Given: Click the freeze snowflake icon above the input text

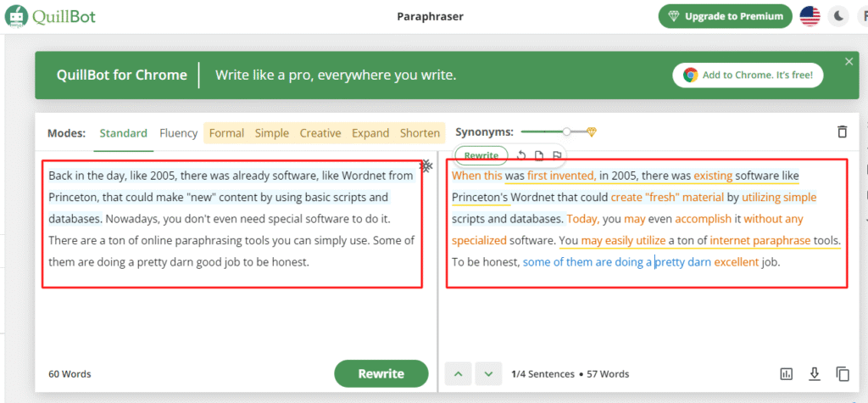Looking at the screenshot, I should tap(426, 165).
